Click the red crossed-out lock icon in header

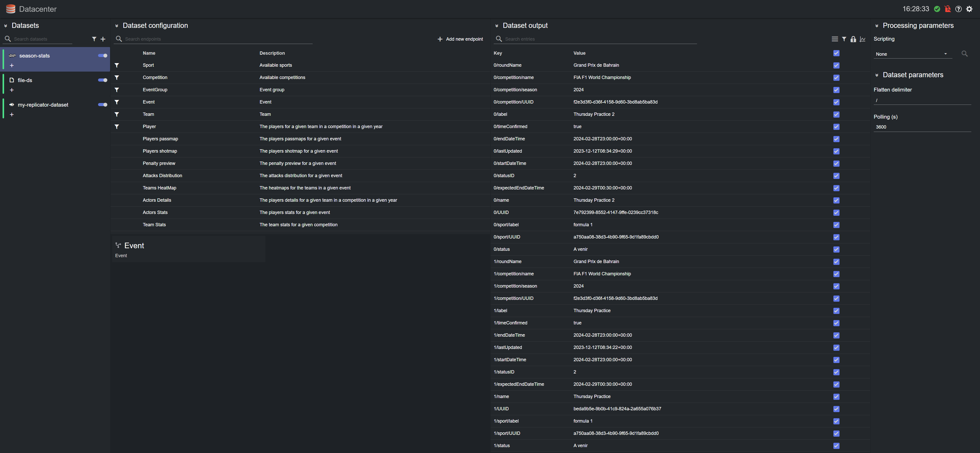click(x=948, y=9)
